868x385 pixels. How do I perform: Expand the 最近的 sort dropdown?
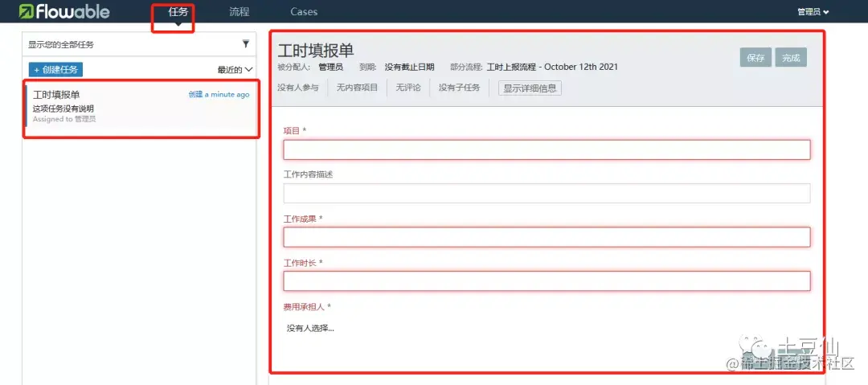pos(235,70)
